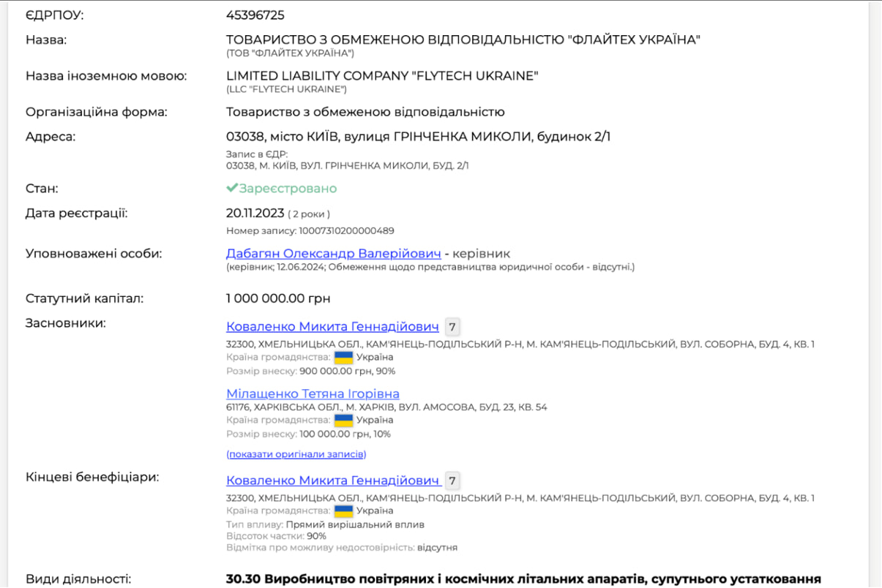882x588 pixels.
Task: Open the 7 badge next to beneficiary Коваленко
Action: pos(452,480)
